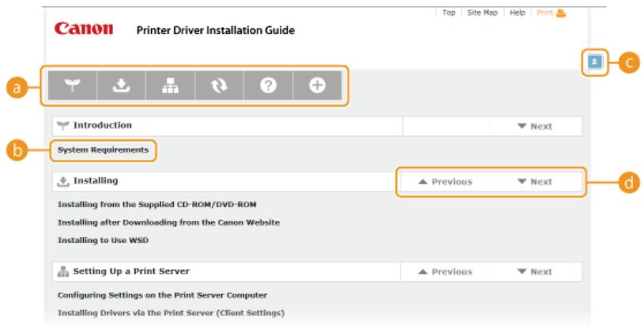Open the question mark troubleshooting icon
Image resolution: width=644 pixels, height=326 pixels.
(268, 85)
